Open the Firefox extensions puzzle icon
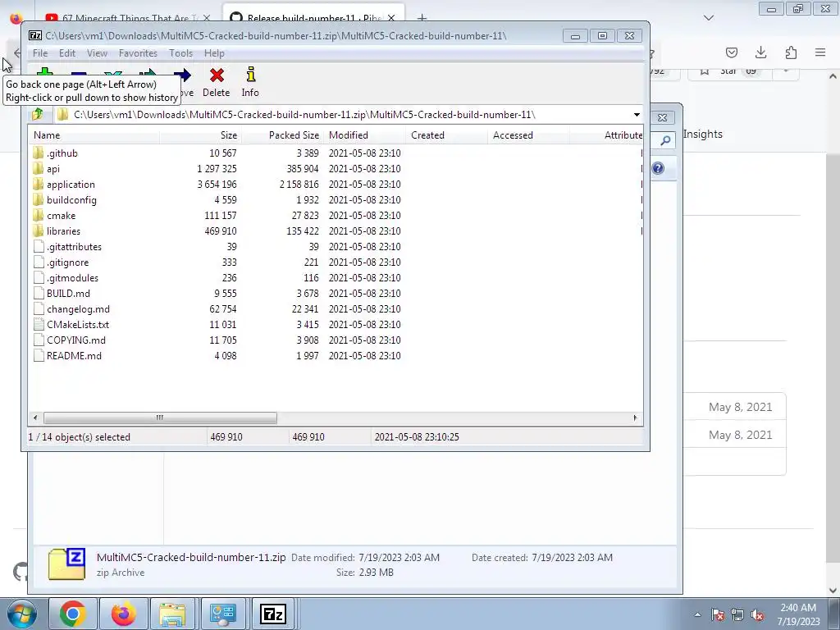 click(791, 52)
